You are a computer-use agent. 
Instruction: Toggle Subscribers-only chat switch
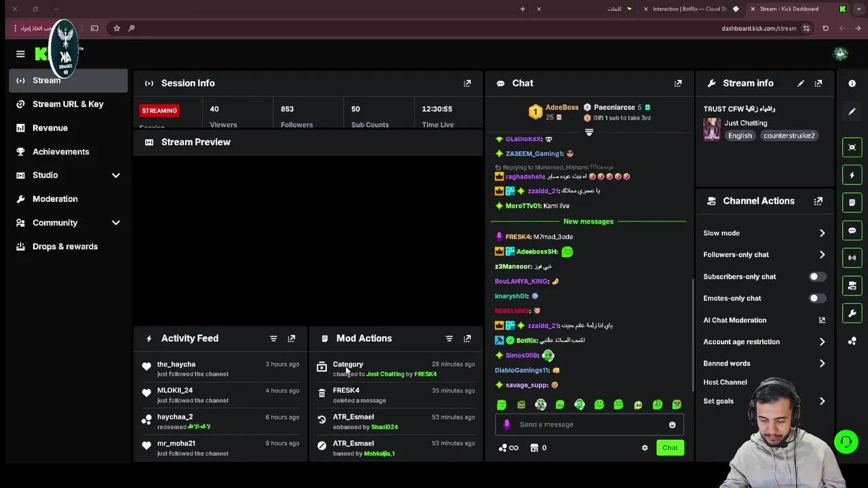[817, 277]
